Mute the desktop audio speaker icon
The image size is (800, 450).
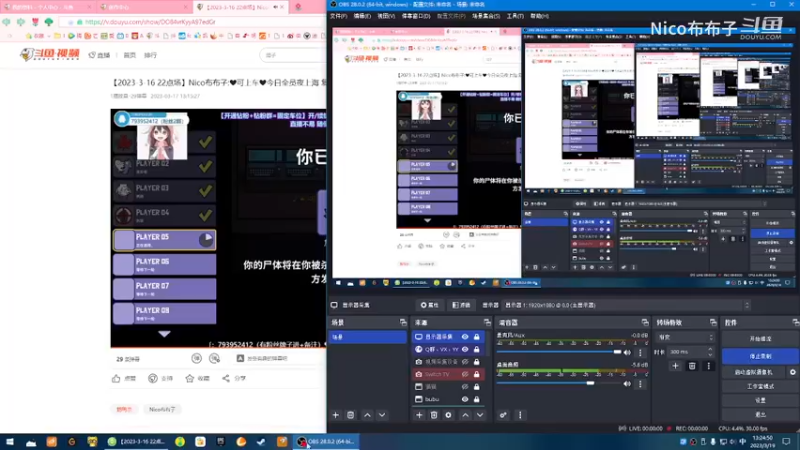point(627,384)
